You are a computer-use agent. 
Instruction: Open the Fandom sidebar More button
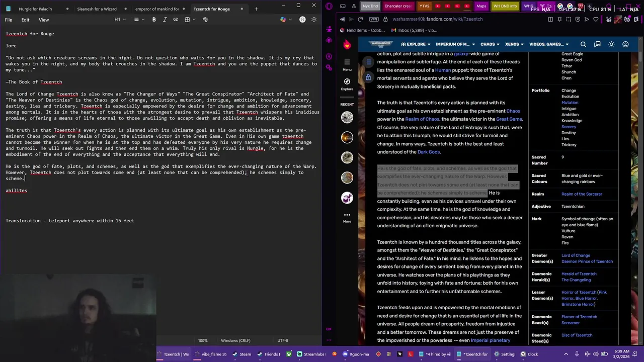(347, 218)
